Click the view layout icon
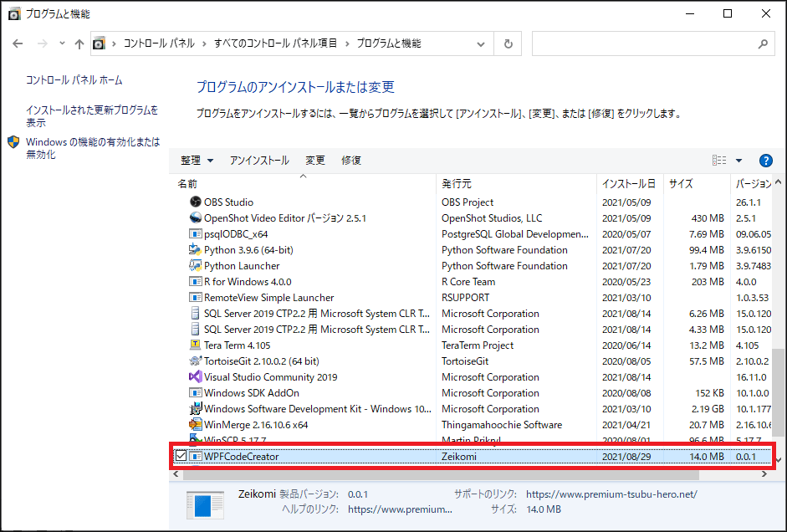Viewport: 787px width, 532px height. [719, 161]
